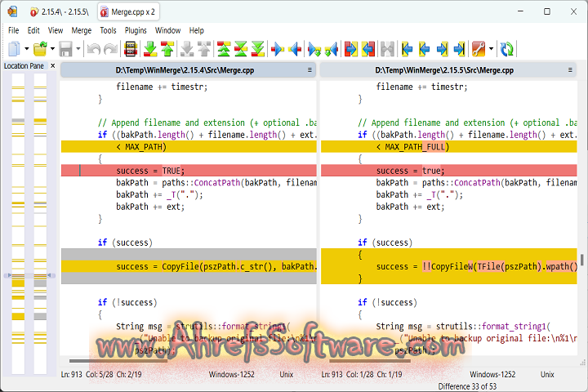Click '< MAX_PATH)' line in left pane

[189, 147]
